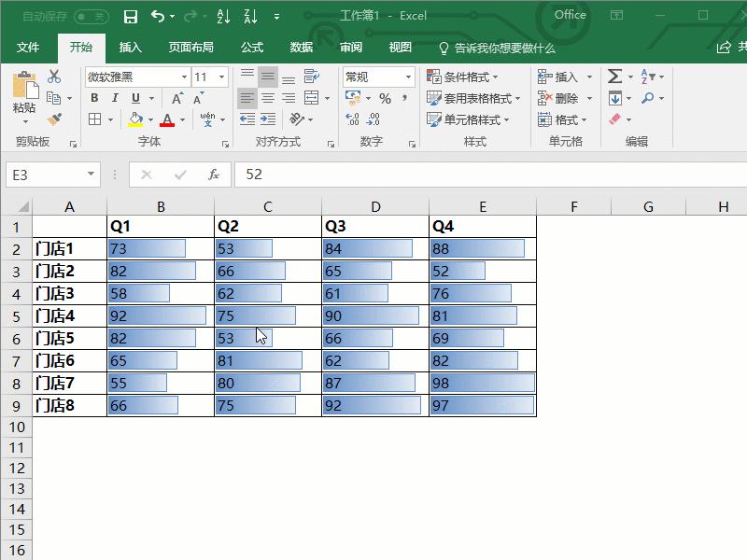Viewport: 747px width, 560px height.
Task: Switch to 数据 tab
Action: click(x=302, y=48)
